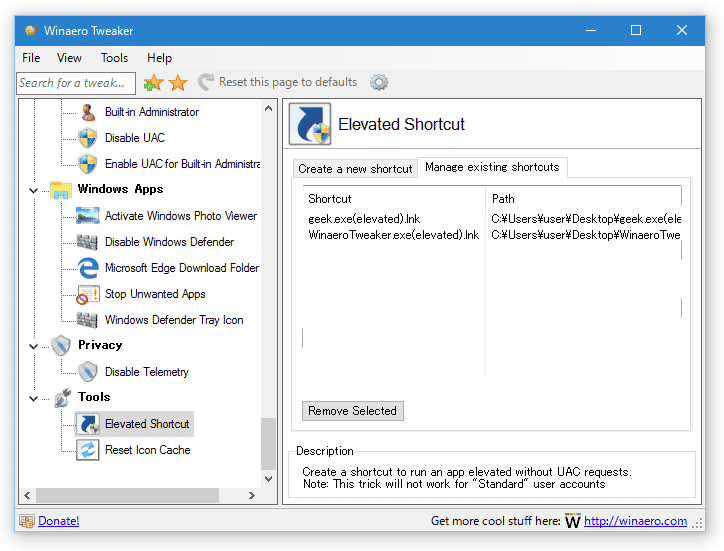Click the tree vertical scrollbar thumb
Image resolution: width=724 pixels, height=551 pixels.
click(x=268, y=443)
